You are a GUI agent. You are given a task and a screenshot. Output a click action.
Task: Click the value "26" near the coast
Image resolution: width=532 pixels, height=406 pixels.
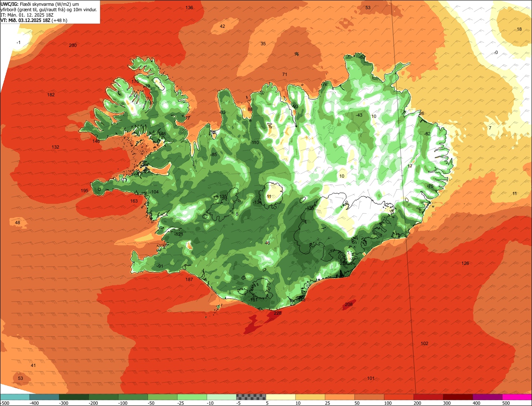coord(421,113)
